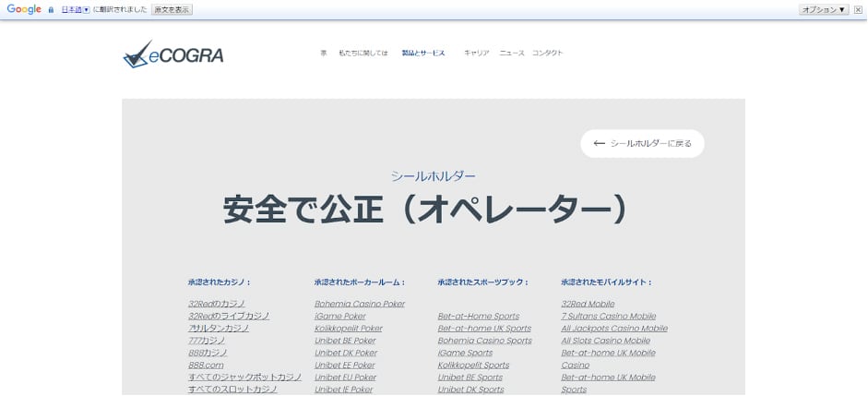
Task: Open the すべてのジャックポットカジノ link
Action: pyautogui.click(x=244, y=378)
